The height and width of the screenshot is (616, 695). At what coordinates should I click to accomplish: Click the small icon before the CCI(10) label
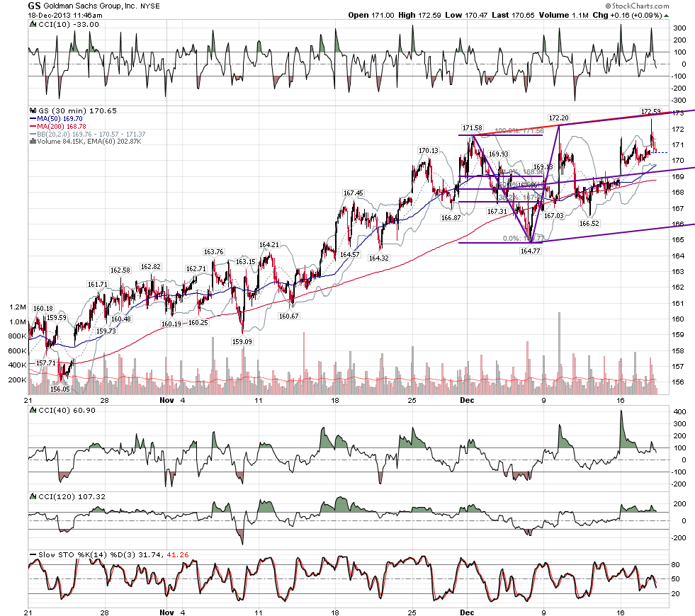point(33,25)
